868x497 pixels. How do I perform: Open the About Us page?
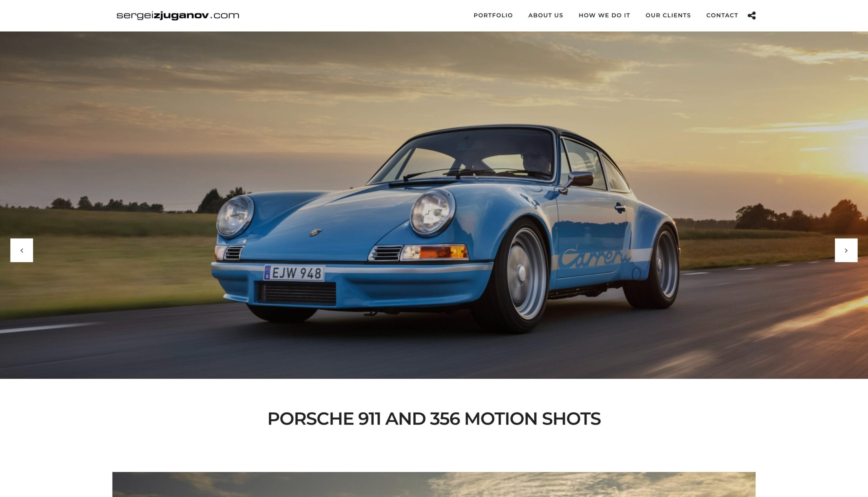click(546, 15)
